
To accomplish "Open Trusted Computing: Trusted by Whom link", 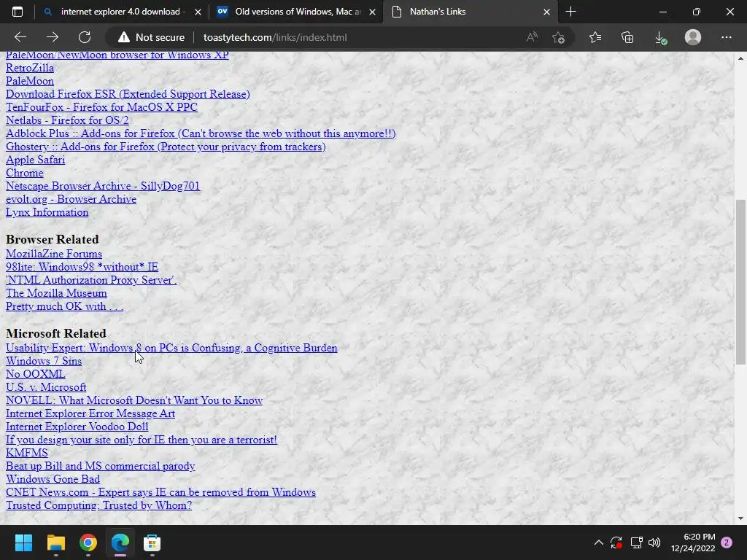I will (98, 506).
